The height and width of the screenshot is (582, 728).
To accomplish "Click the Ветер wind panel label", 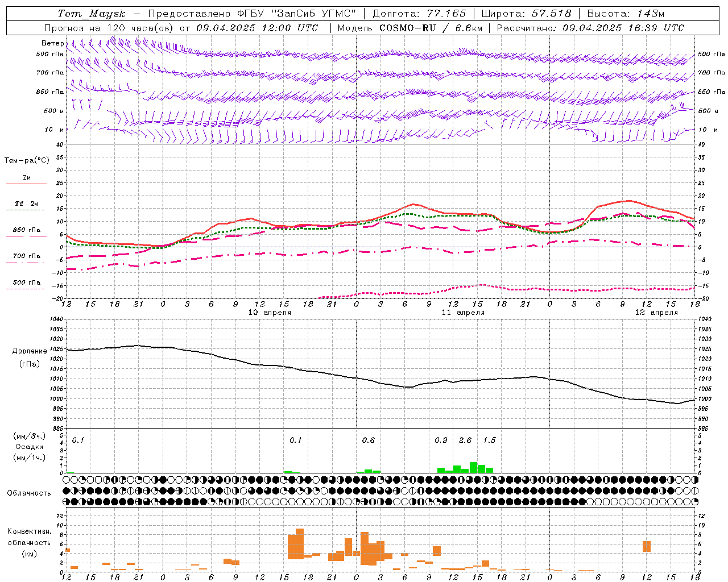I will [x=52, y=43].
